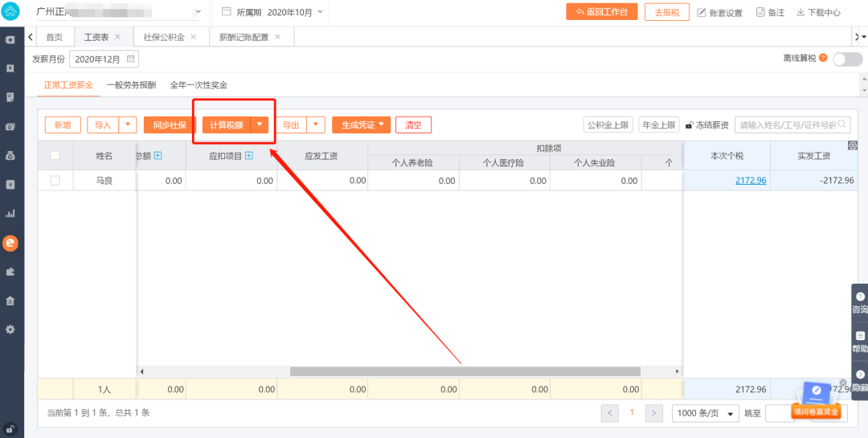The width and height of the screenshot is (868, 438).
Task: Tick the select-all header checkbox
Action: point(55,156)
